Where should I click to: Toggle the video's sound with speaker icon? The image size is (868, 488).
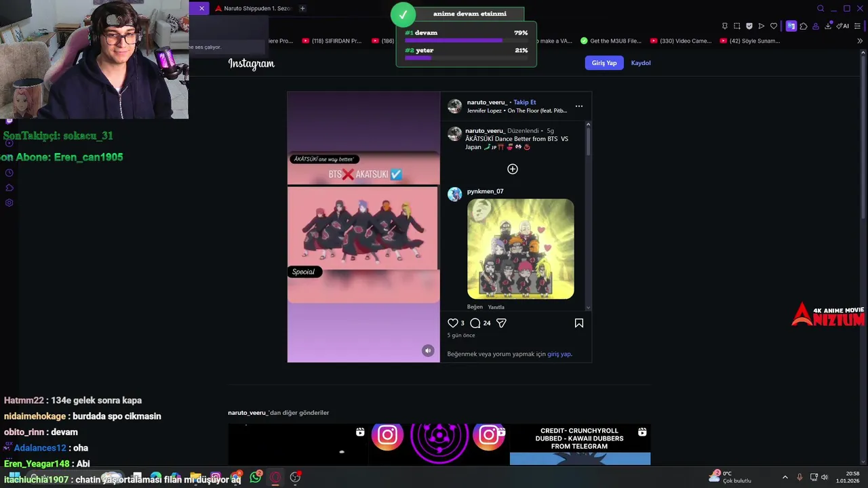428,350
